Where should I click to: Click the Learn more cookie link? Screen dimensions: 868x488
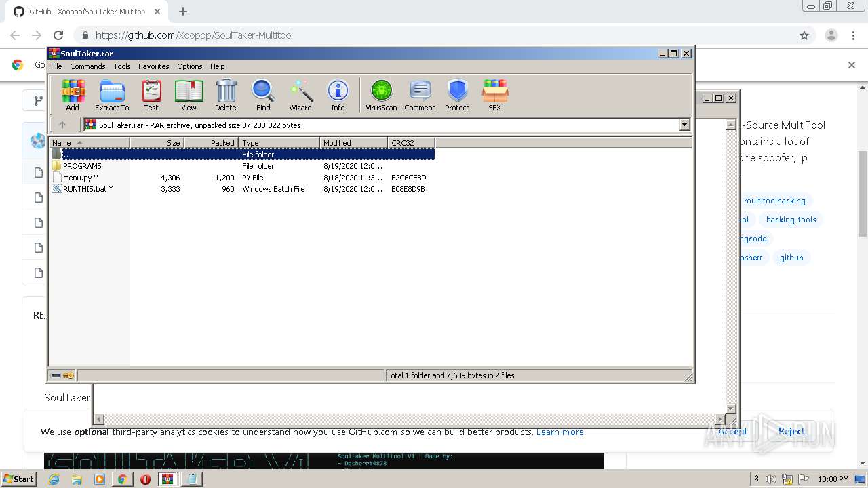pos(560,432)
